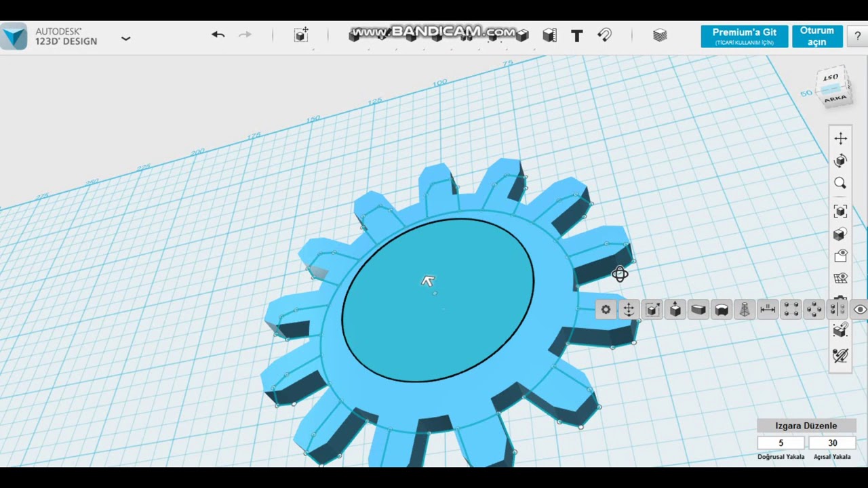
Task: Click the Oturum açın sign-in button
Action: point(817,37)
